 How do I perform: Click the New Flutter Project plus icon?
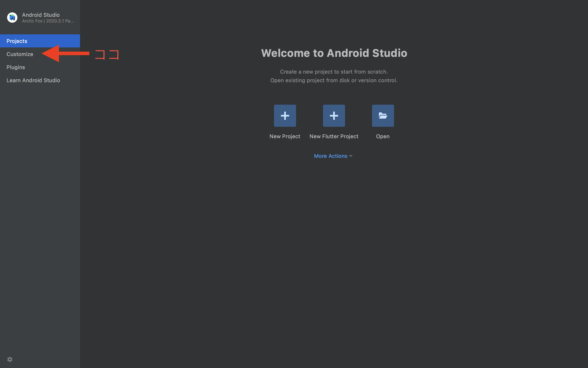click(x=334, y=116)
